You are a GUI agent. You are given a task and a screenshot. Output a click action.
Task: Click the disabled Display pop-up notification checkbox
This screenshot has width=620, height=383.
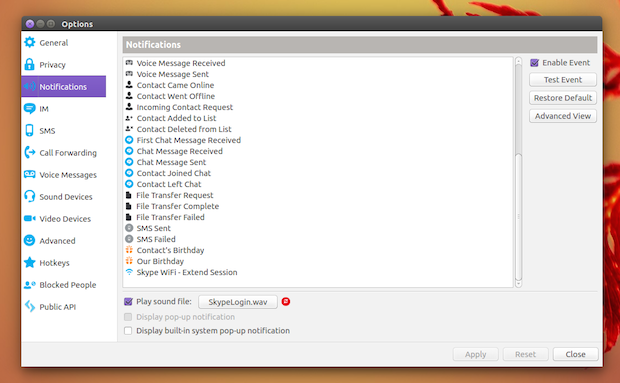[128, 317]
